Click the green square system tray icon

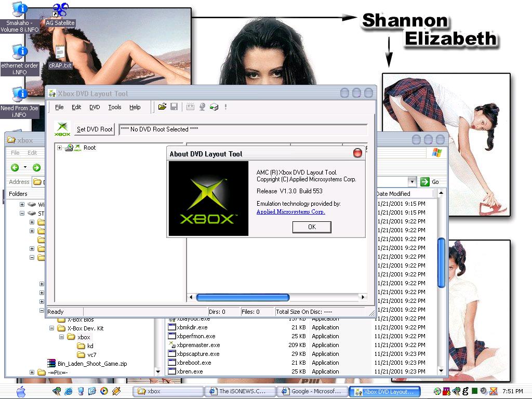pos(475,391)
